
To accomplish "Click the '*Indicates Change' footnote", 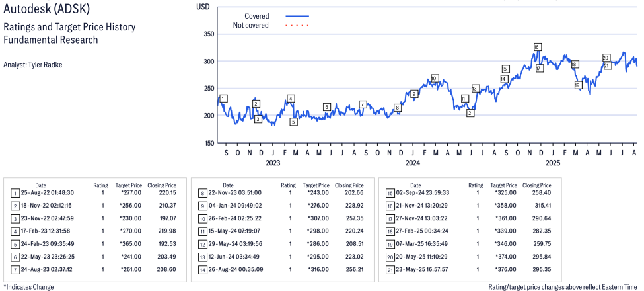I will pyautogui.click(x=28, y=287).
